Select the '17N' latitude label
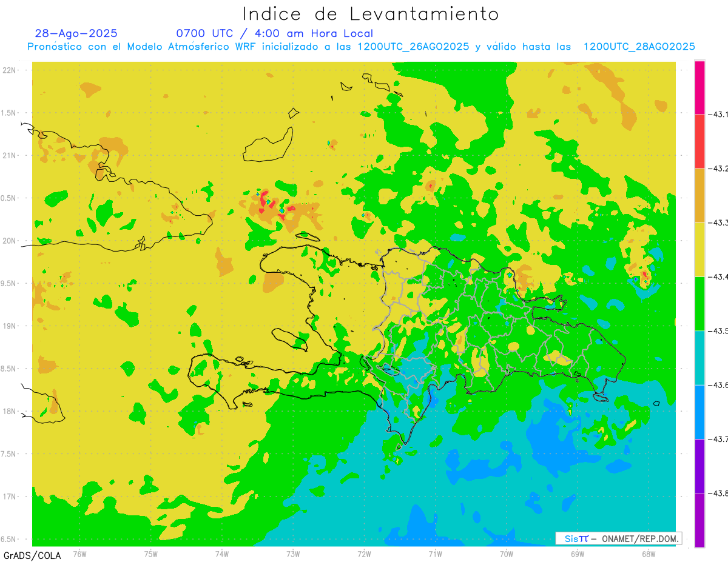This screenshot has width=728, height=562. pyautogui.click(x=9, y=497)
